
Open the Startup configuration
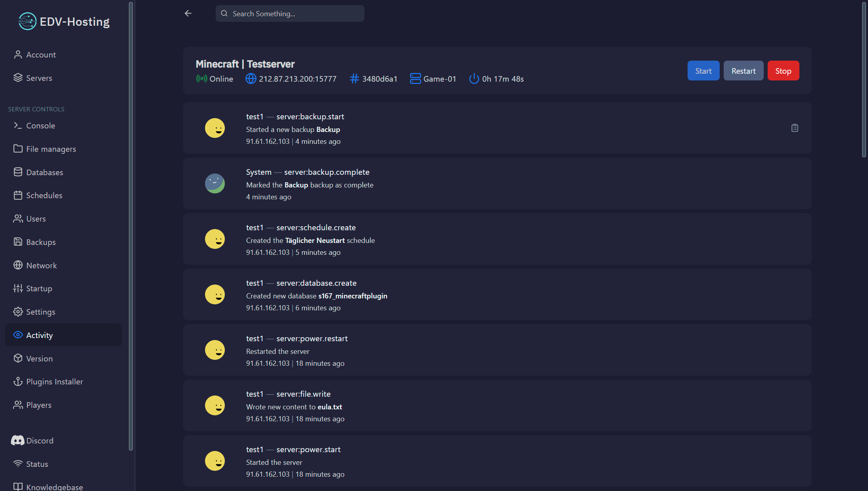tap(63, 288)
